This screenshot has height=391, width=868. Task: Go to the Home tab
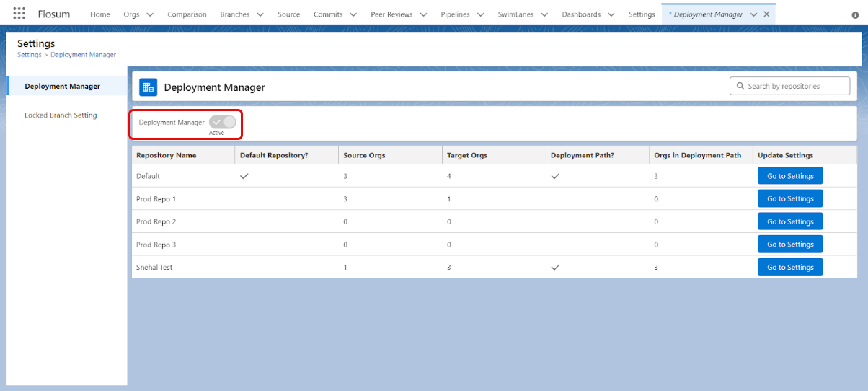click(x=100, y=14)
